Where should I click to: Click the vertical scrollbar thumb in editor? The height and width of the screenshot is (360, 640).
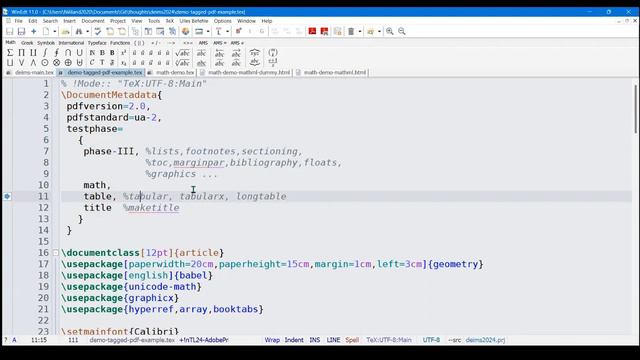coord(635,109)
